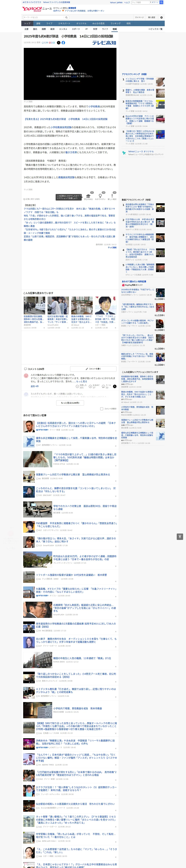
Task: Click the テレビ高知 logo
Action: click(x=104, y=43)
